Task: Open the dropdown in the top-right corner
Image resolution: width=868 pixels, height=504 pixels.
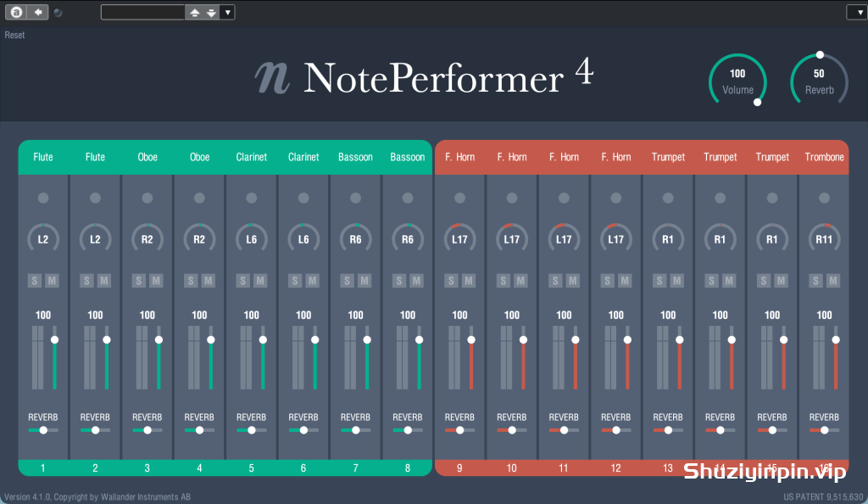Action: point(858,12)
